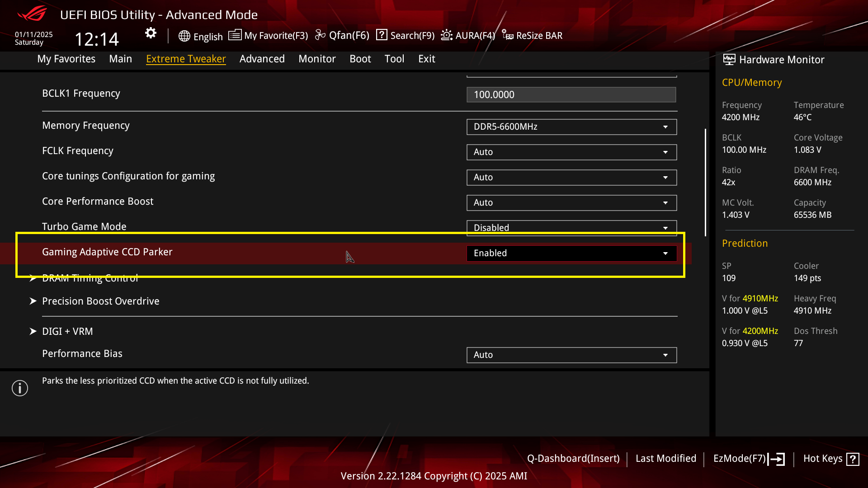Click My Favorite list icon
The height and width of the screenshot is (488, 868).
[x=235, y=35]
